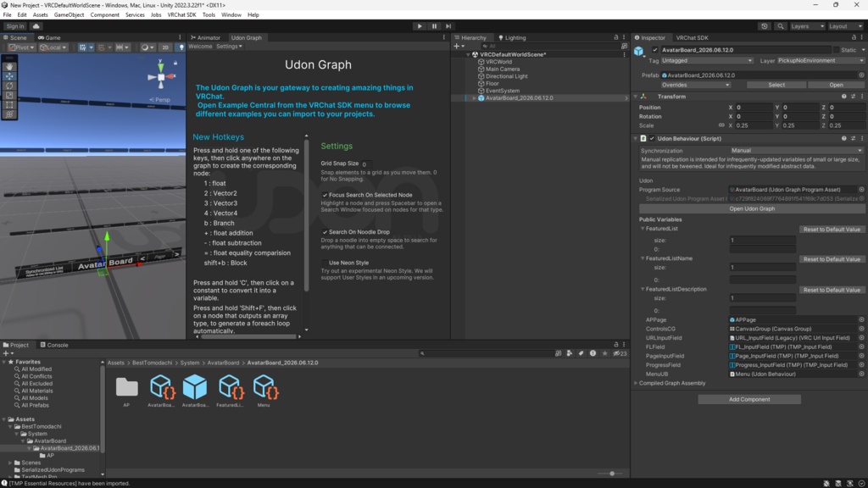Open Udon Behaviour component context menu
The image size is (868, 488).
[862, 138]
